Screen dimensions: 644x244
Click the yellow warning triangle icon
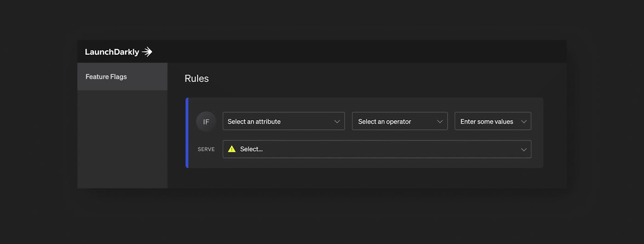pyautogui.click(x=232, y=149)
